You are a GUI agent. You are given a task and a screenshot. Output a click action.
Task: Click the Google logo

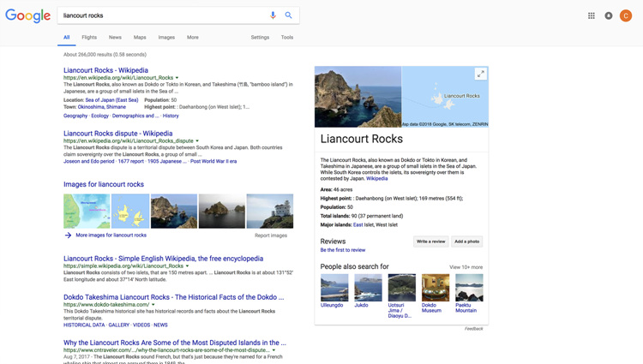(28, 15)
